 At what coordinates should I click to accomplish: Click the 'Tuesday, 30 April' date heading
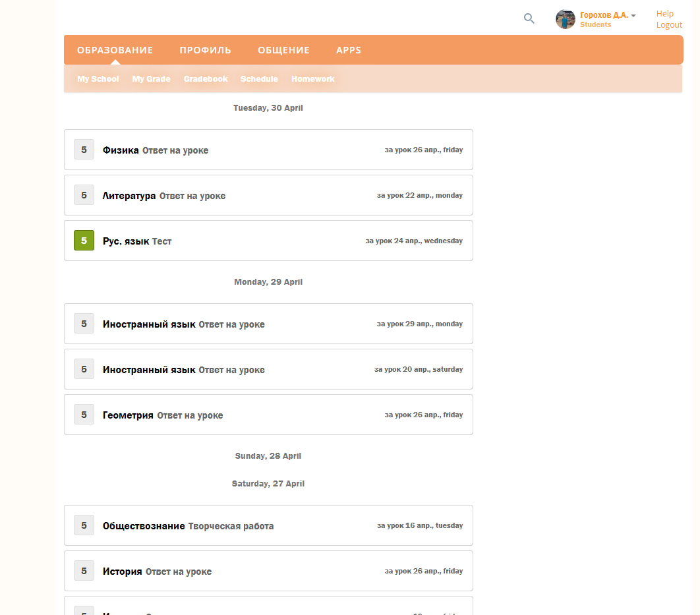click(268, 108)
